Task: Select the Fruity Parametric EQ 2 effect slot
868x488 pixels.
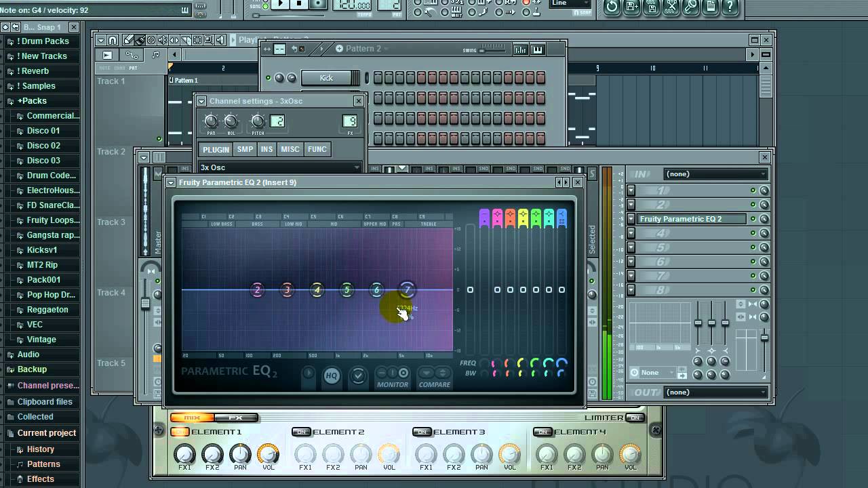Action: coord(692,219)
